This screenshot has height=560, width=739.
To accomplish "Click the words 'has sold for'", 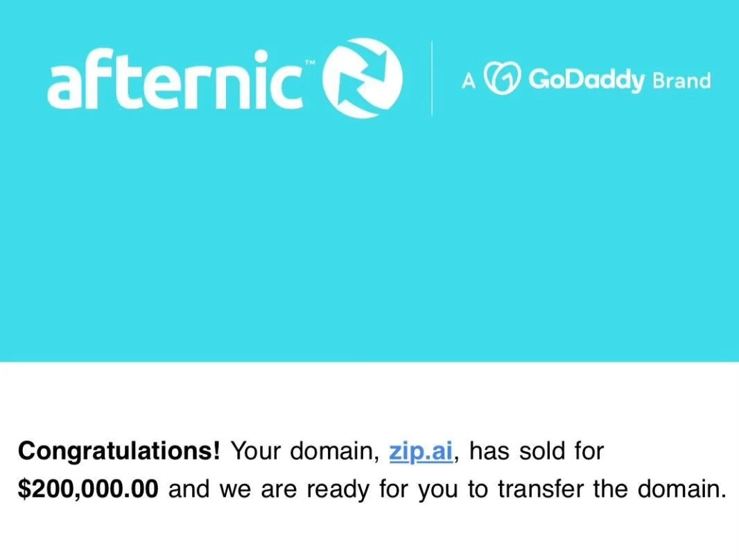I will [537, 451].
